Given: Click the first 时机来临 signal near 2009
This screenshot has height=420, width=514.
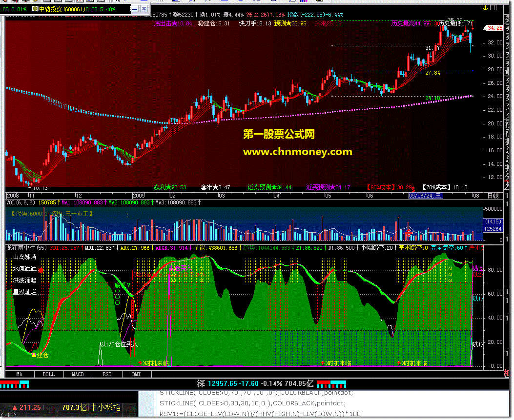Looking at the screenshot, I should [153, 363].
